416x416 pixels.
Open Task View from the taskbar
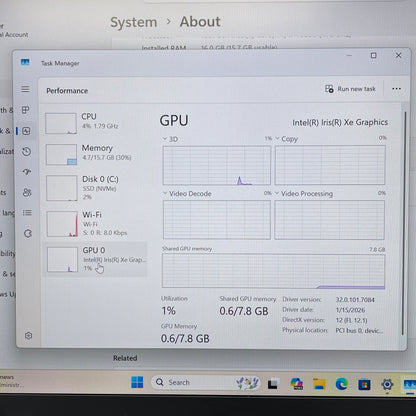point(273,384)
